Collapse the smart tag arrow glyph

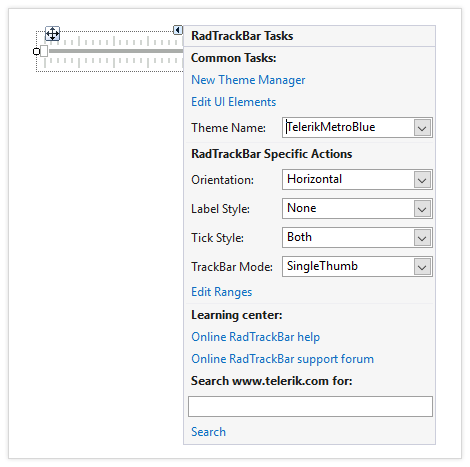(178, 30)
